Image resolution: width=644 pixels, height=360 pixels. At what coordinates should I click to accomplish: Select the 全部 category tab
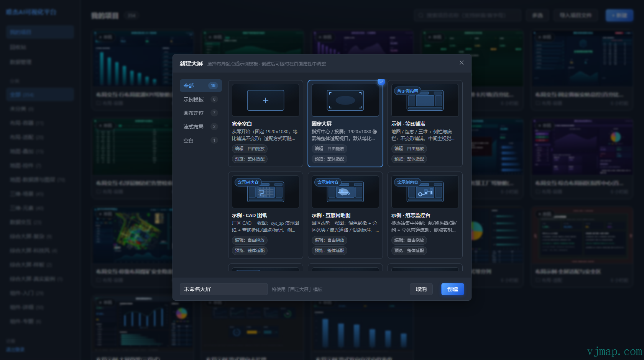(200, 86)
